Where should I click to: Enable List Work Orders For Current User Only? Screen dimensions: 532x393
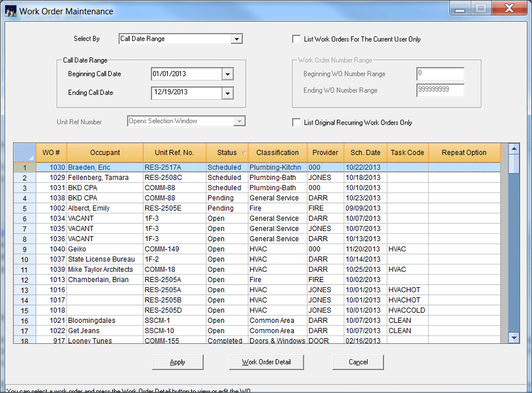click(x=296, y=39)
